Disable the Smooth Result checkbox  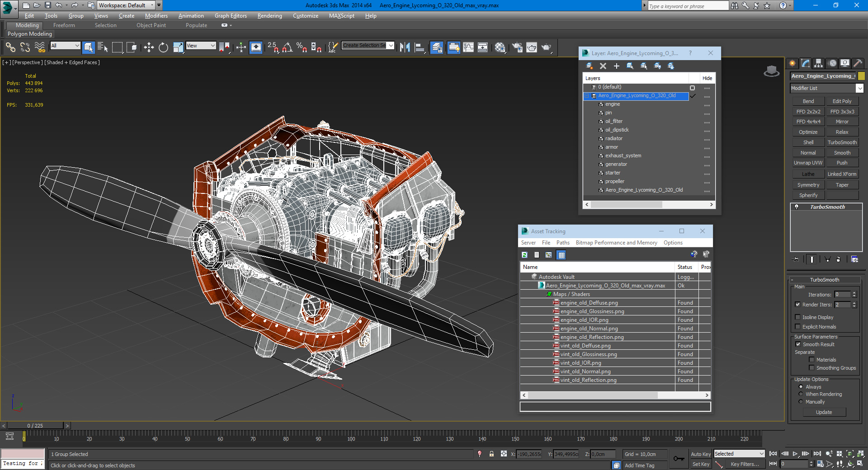tap(798, 344)
